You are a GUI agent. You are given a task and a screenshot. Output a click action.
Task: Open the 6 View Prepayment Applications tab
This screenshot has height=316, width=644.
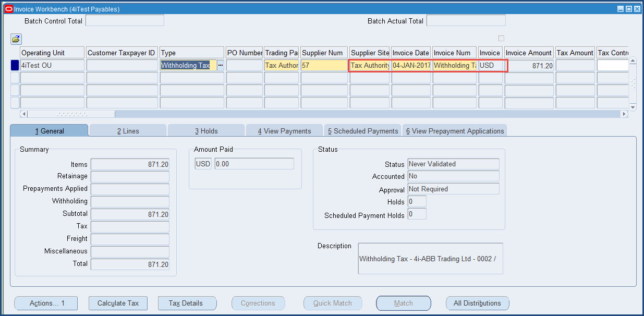click(454, 130)
